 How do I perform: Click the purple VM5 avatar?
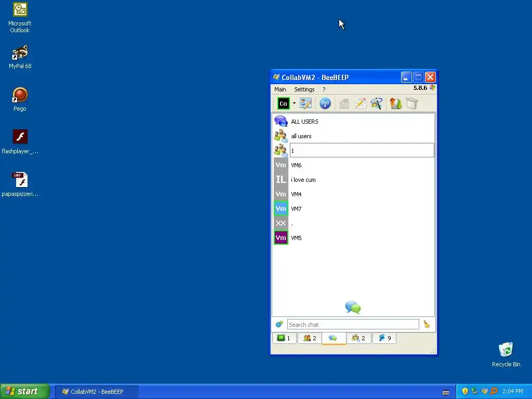(x=281, y=238)
